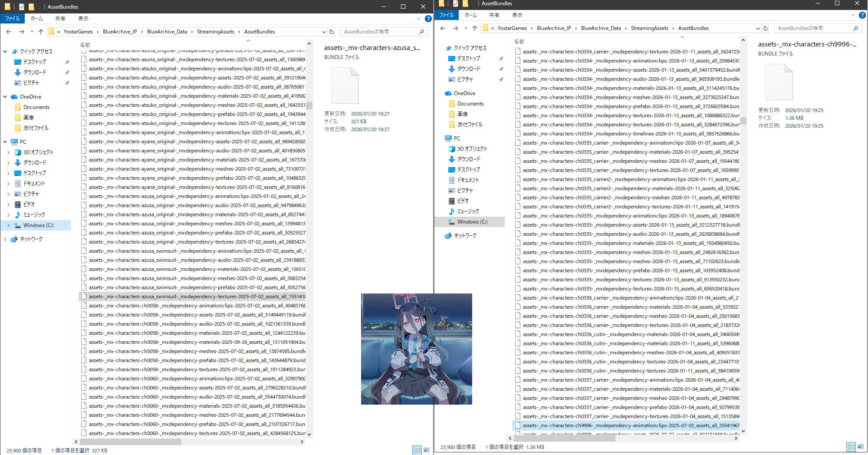Open the 表示 tab in the left window
868x455 pixels.
[x=83, y=19]
